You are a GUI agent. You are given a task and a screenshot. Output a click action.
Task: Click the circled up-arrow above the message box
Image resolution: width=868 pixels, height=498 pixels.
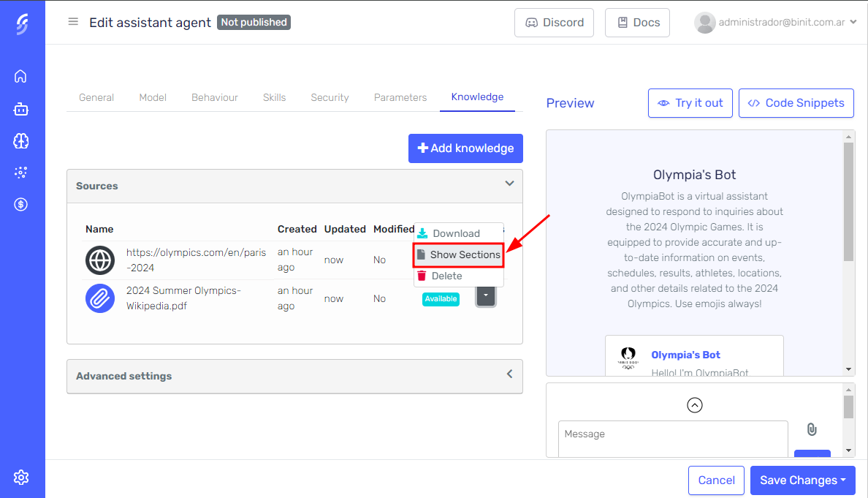point(695,405)
